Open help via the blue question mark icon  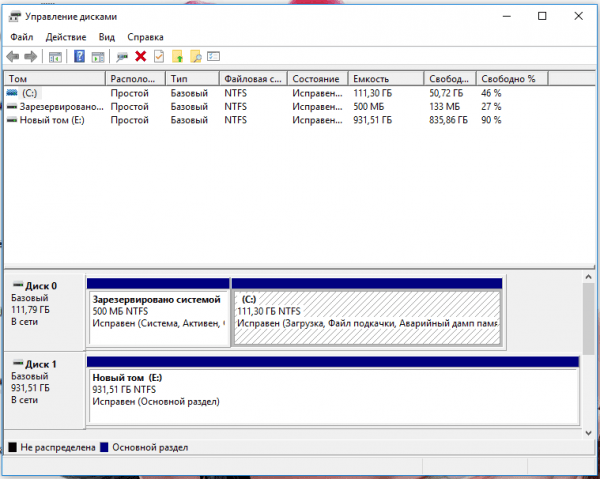coord(79,57)
